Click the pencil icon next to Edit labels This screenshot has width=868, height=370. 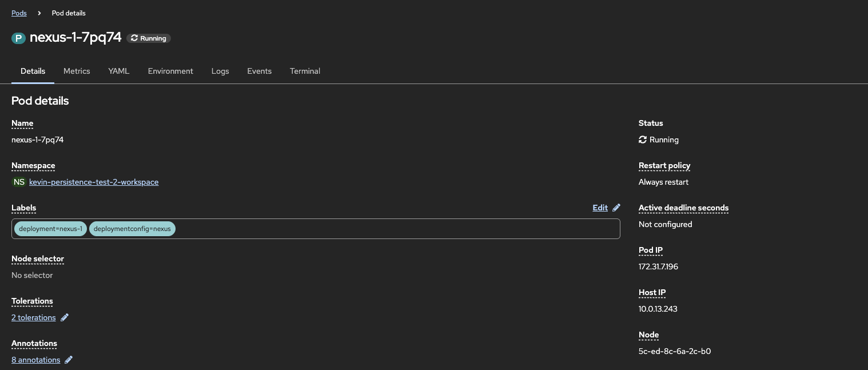point(616,208)
